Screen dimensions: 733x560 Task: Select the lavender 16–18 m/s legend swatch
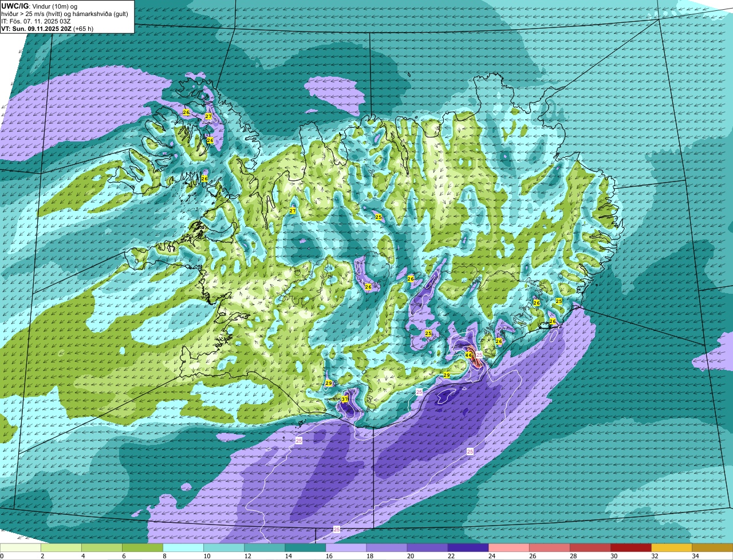click(x=346, y=548)
